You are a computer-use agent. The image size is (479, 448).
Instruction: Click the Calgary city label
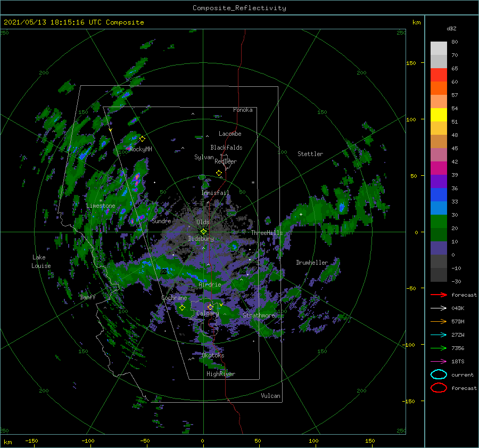point(208,313)
